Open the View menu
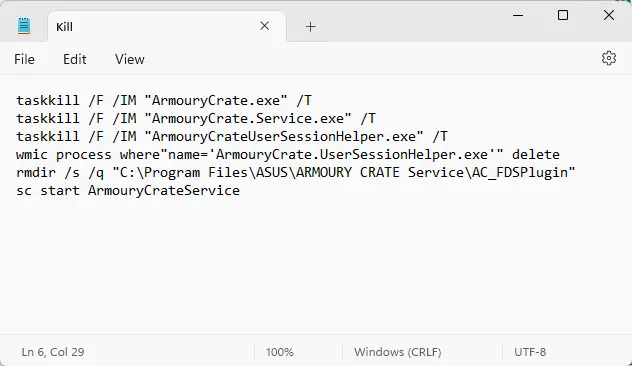This screenshot has height=366, width=632. [x=129, y=59]
